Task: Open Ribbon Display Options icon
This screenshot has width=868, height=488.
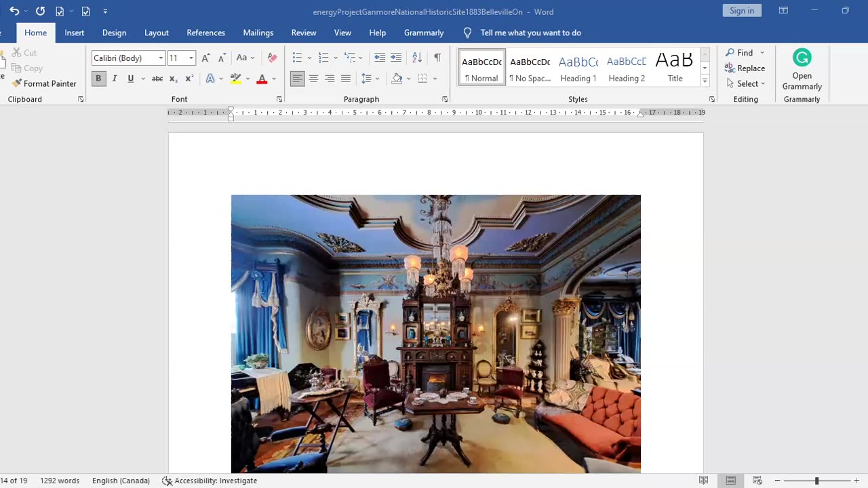Action: tap(783, 11)
